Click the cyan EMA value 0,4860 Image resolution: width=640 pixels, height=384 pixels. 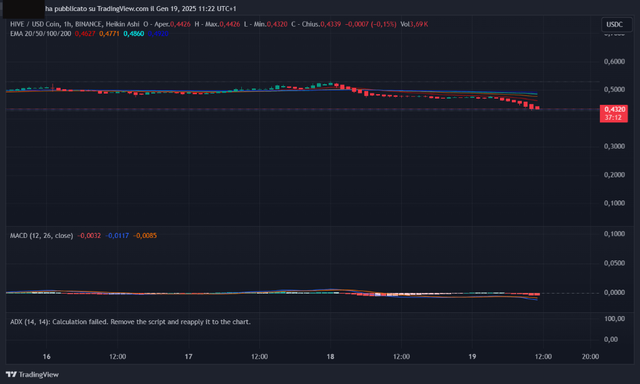tap(134, 34)
